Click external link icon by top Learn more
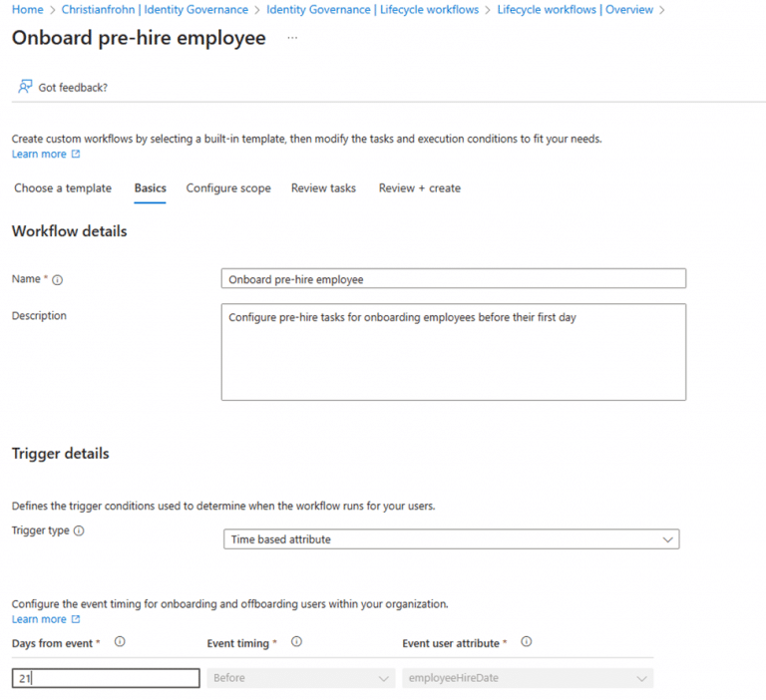This screenshot has height=700, width=766. pyautogui.click(x=76, y=155)
